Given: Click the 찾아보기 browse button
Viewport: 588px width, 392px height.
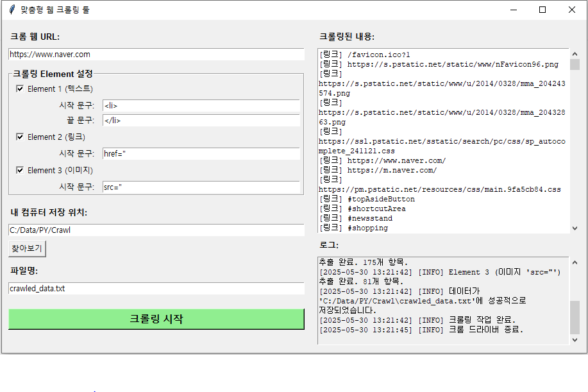Looking at the screenshot, I should pyautogui.click(x=27, y=249).
